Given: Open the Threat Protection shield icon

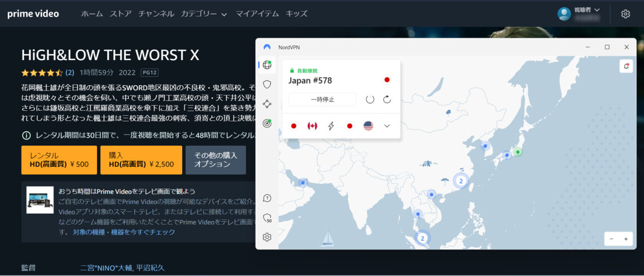Looking at the screenshot, I should (x=267, y=85).
